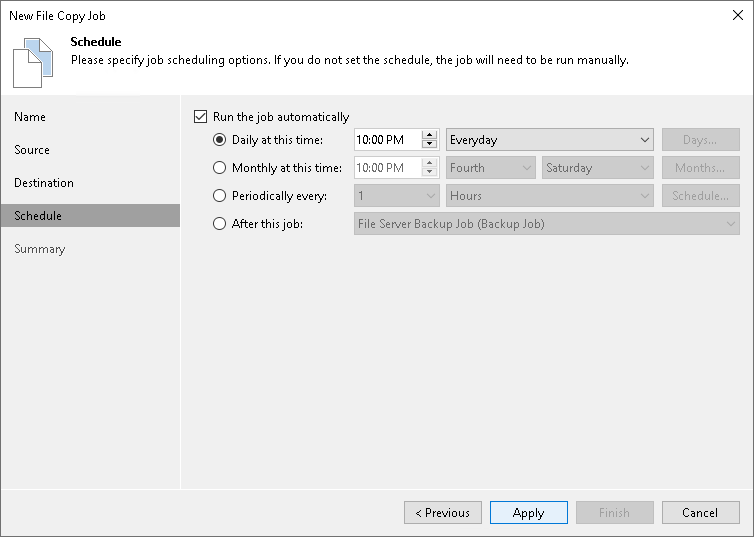The width and height of the screenshot is (754, 537).
Task: Select Periodically every option
Action: (x=219, y=196)
